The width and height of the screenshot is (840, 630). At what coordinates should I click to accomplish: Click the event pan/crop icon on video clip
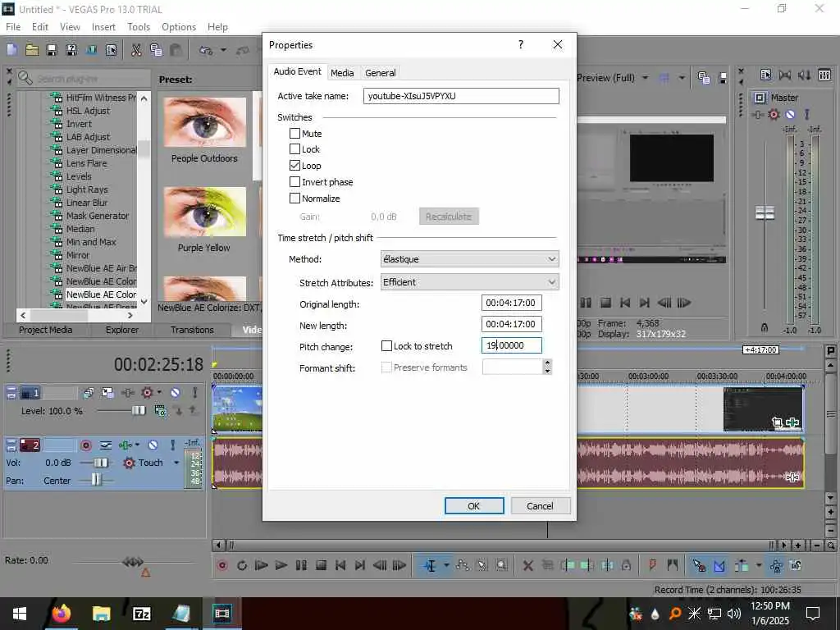point(778,422)
